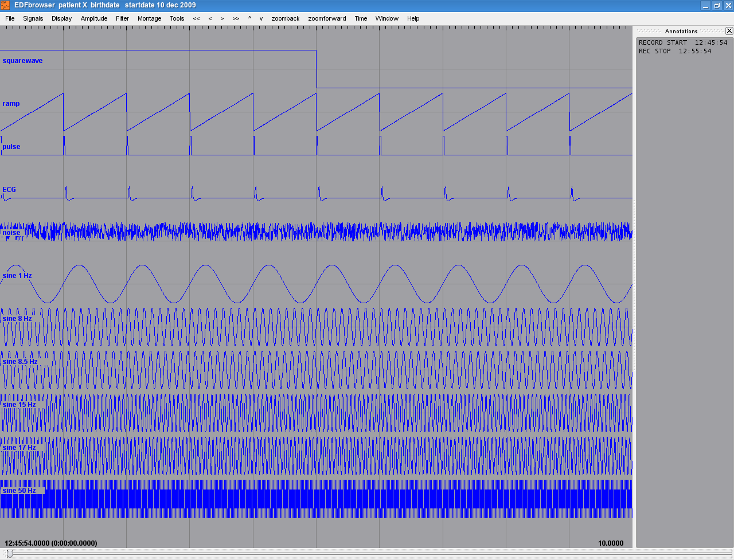Jump forward with the >> button

click(x=236, y=18)
